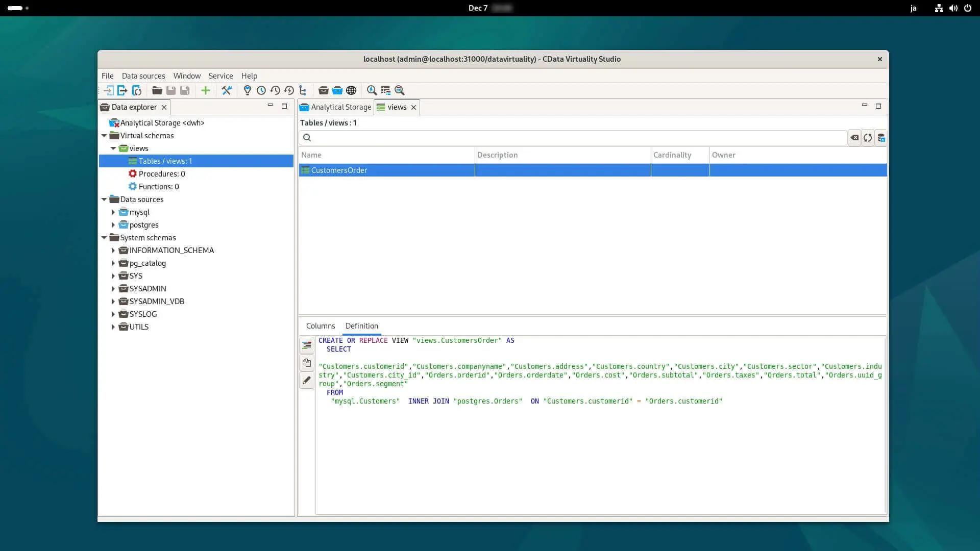Click the globe icon in toolbar
This screenshot has height=551, width=980.
(351, 90)
